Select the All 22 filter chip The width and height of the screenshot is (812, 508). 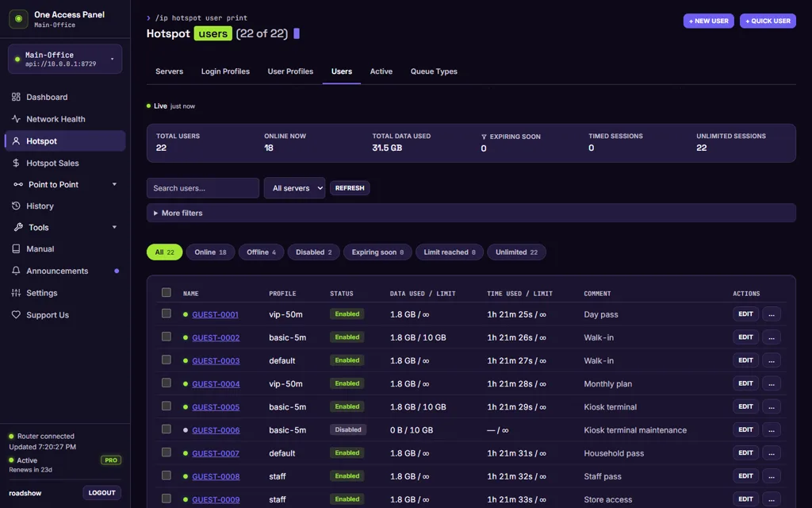[165, 252]
